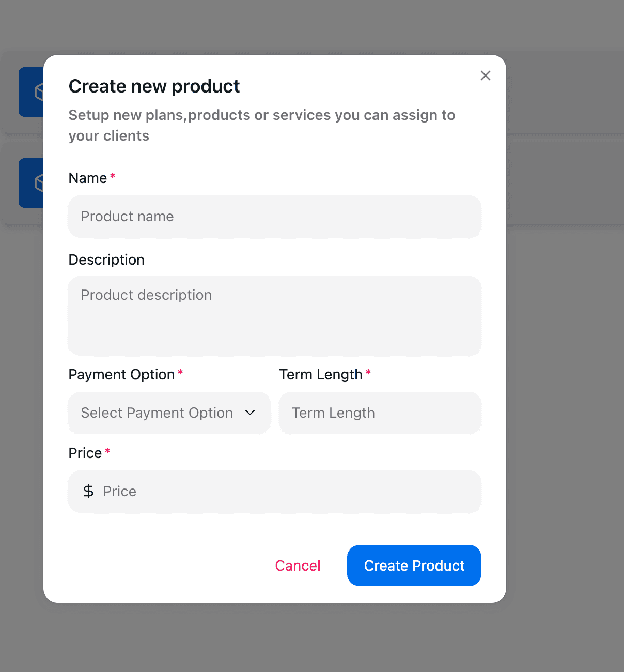This screenshot has width=624, height=672.
Task: Click the Term Length input field
Action: pos(380,413)
